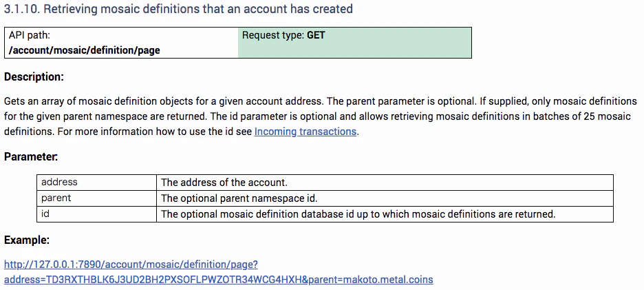Click the 'address' parameter name cell
Screen dimensions: 644x290
coord(96,183)
